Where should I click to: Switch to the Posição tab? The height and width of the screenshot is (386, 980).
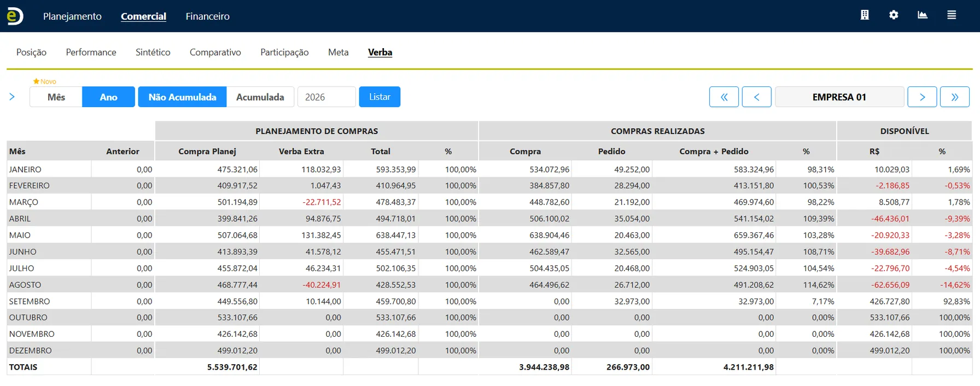click(x=31, y=52)
